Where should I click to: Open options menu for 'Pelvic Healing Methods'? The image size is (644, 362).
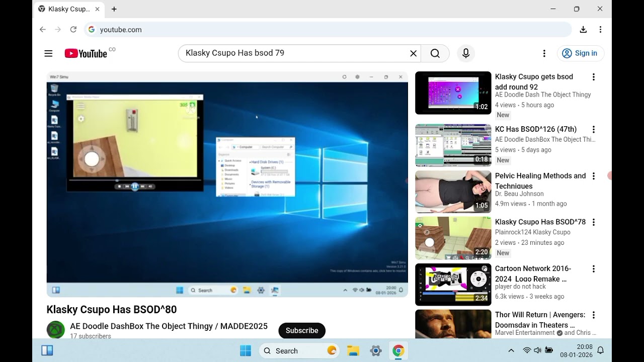pos(594,176)
